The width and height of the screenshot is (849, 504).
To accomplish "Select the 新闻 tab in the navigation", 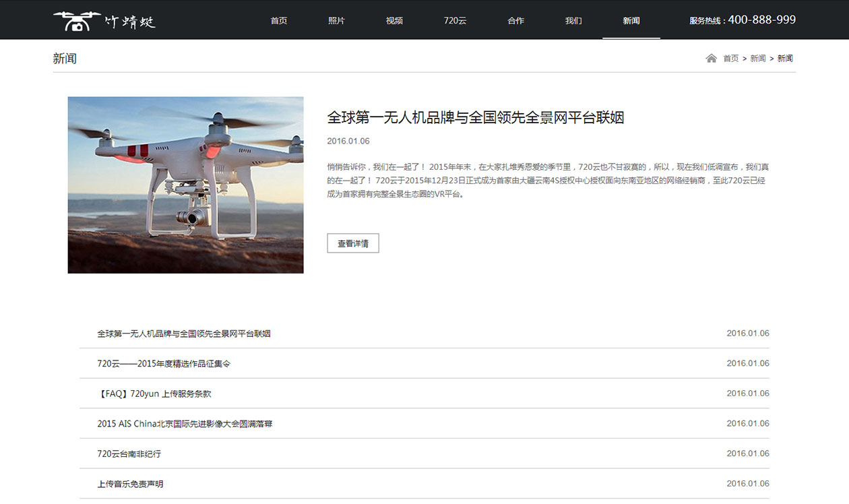I will (631, 21).
